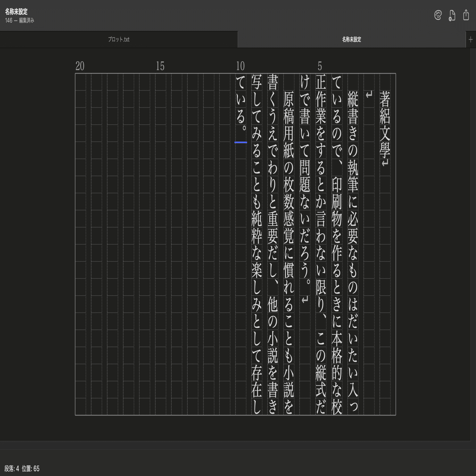Switch to the プロット.txt tab
This screenshot has width=476, height=476.
point(119,39)
